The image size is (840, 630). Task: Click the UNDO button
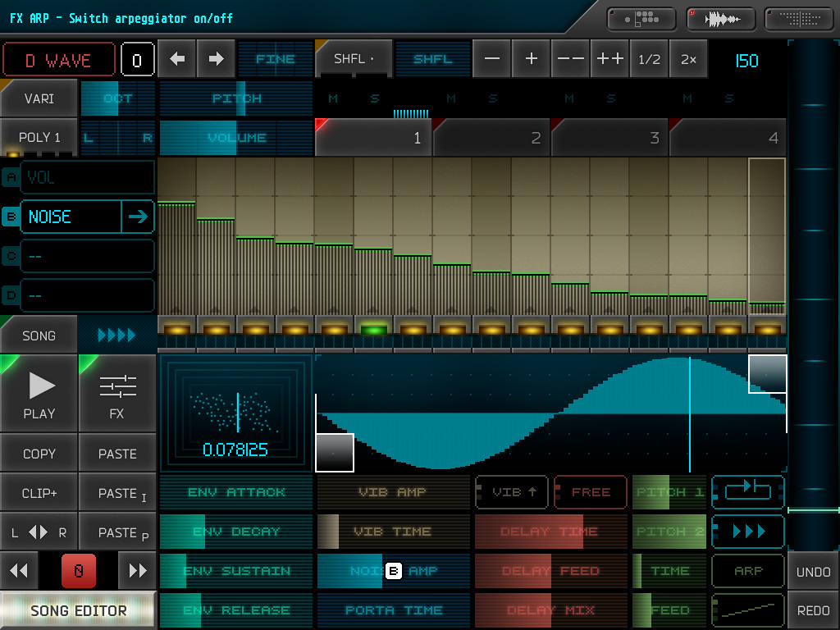(813, 572)
